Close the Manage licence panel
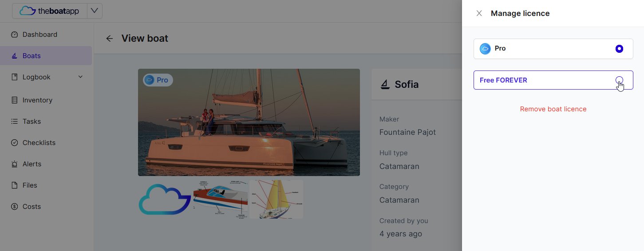 tap(479, 13)
